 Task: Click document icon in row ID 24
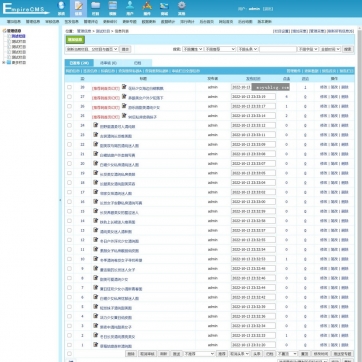(96, 125)
